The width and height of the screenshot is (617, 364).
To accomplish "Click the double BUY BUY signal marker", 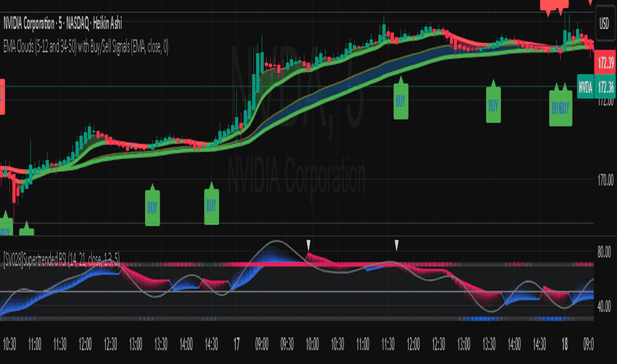I will (560, 108).
